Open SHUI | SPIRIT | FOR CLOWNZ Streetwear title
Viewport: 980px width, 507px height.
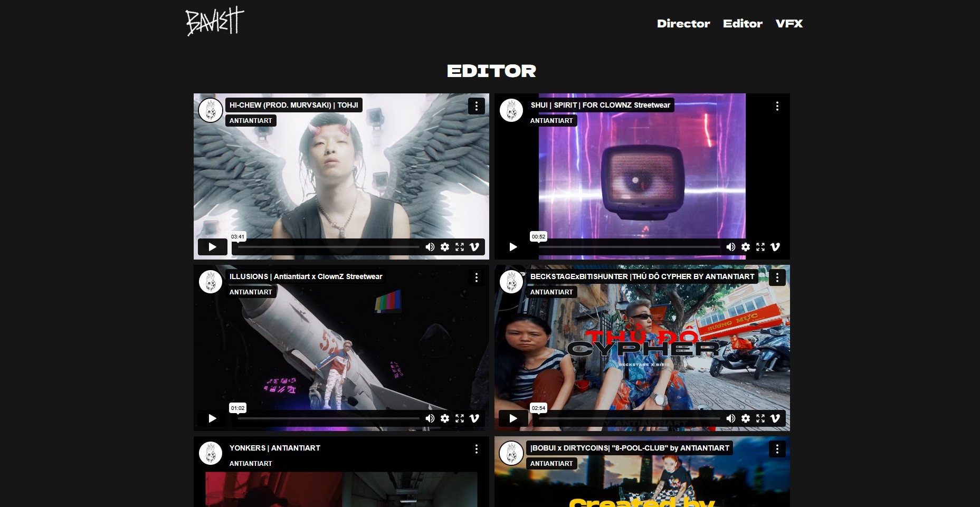[601, 105]
